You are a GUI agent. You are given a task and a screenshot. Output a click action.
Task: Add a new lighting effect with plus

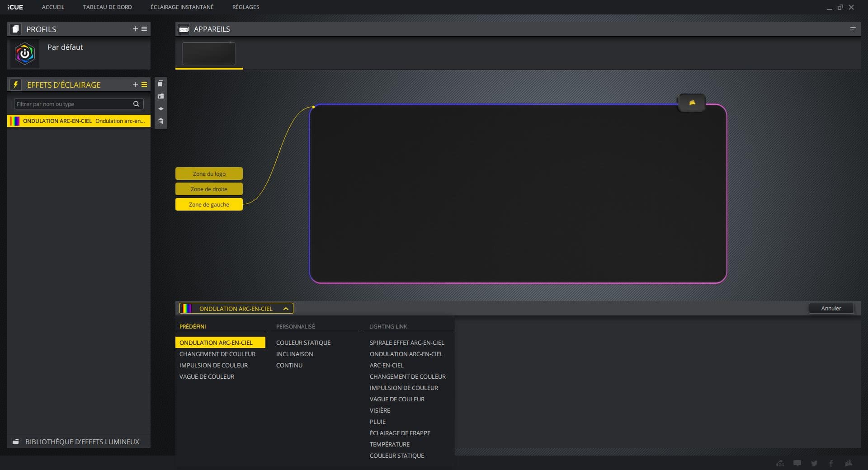coord(135,85)
